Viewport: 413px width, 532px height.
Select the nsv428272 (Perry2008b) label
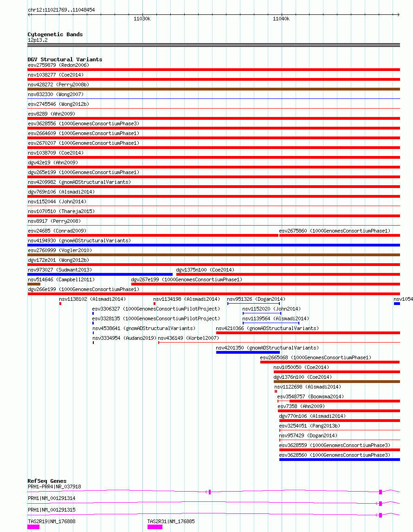58,85
